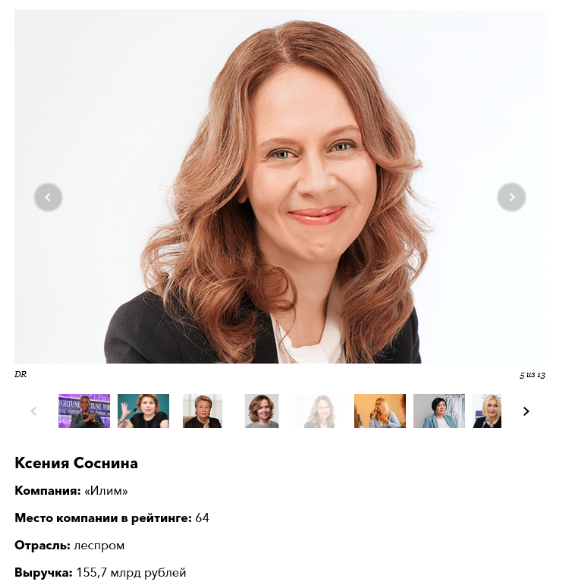Select the thumbnail with the light blue jacket
Screen dimensions: 578x587
pyautogui.click(x=439, y=411)
